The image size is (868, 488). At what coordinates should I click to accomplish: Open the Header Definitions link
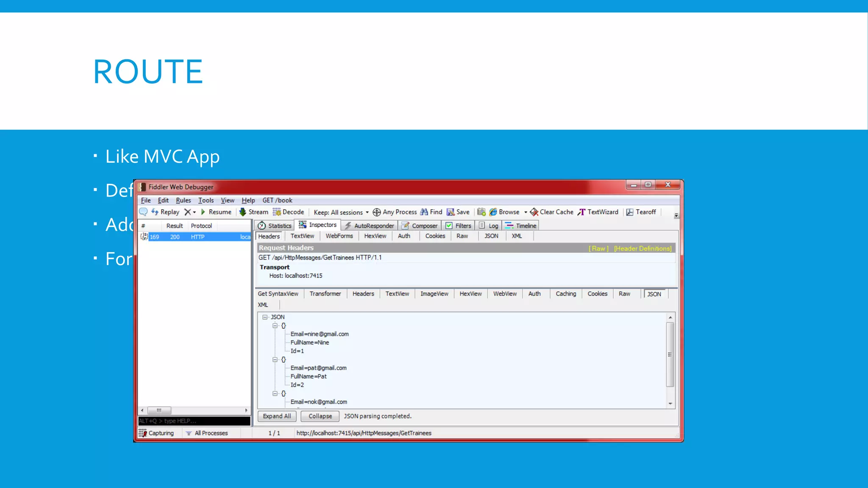pos(643,249)
